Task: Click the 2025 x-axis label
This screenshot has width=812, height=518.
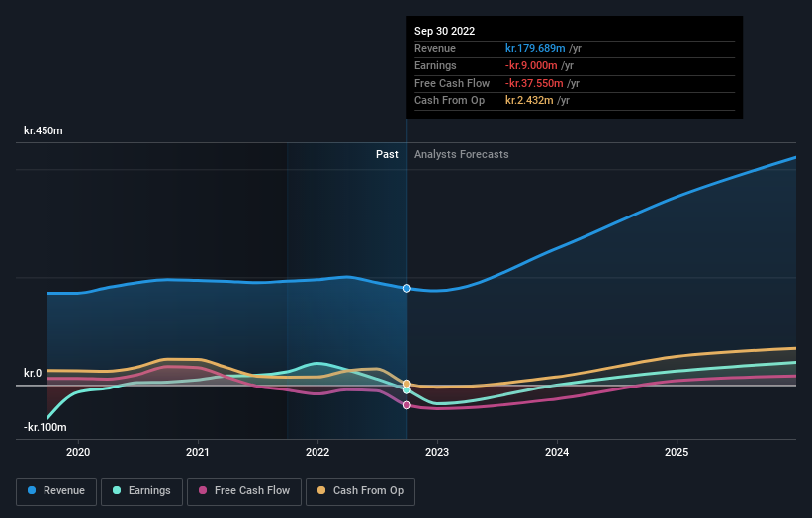Action: point(677,453)
